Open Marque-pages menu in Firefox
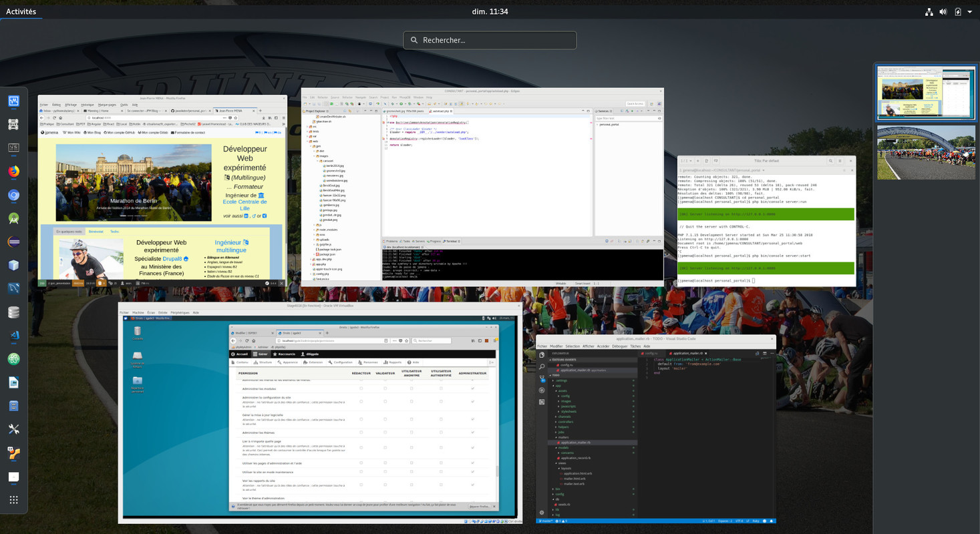 (x=107, y=105)
